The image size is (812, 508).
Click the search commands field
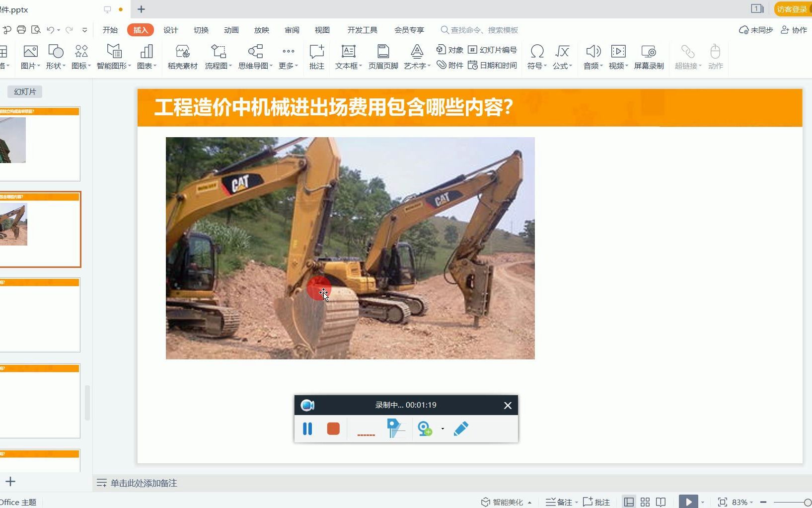click(x=479, y=30)
